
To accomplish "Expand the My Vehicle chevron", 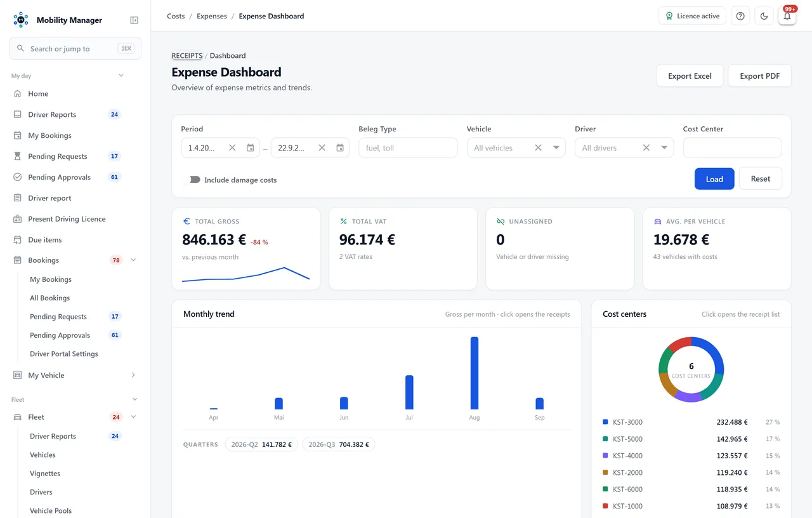I will pos(133,375).
